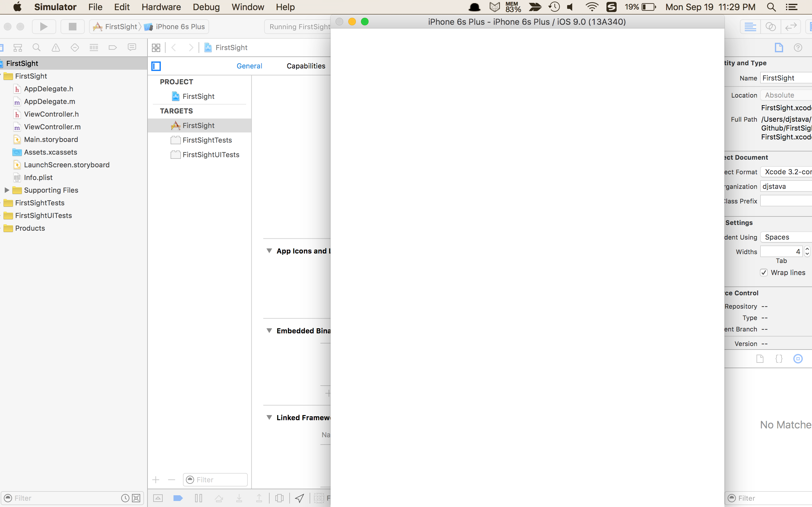Toggle the Wrap lines checkbox
The width and height of the screenshot is (812, 507).
coord(764,273)
